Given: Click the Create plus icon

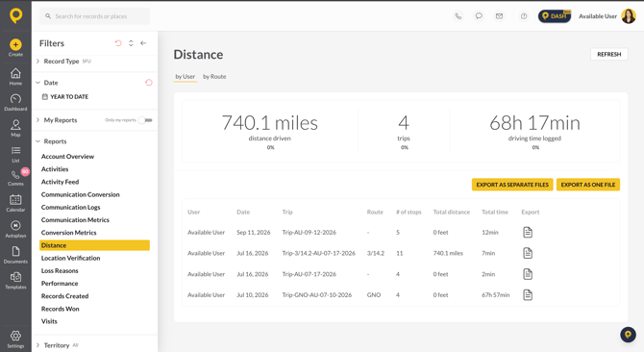Looking at the screenshot, I should point(15,44).
